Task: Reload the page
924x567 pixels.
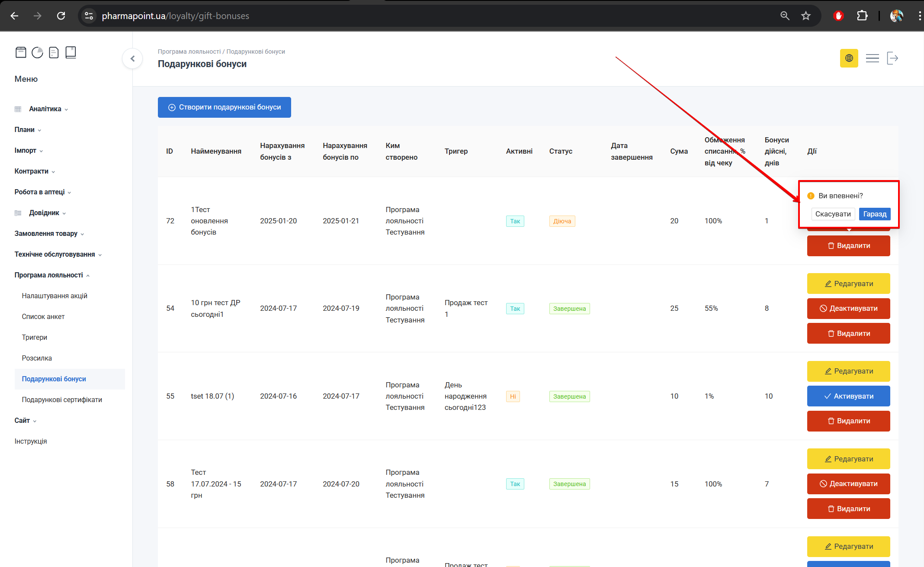Action: [61, 16]
